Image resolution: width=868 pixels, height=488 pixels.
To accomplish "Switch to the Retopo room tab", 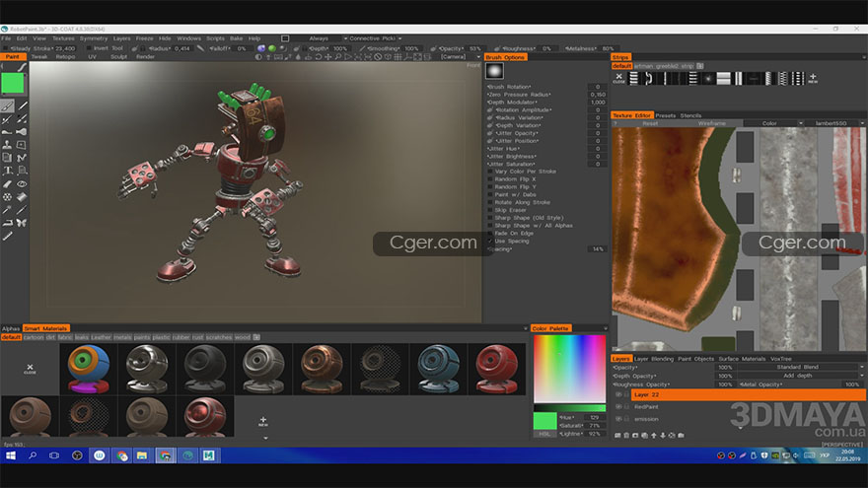I will 65,57.
